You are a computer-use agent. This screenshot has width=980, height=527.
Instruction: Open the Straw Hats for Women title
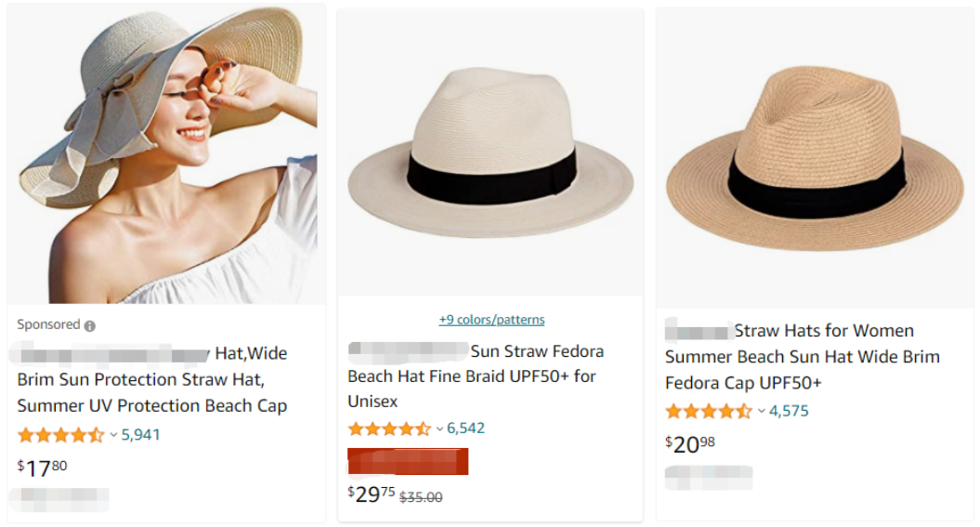(802, 357)
